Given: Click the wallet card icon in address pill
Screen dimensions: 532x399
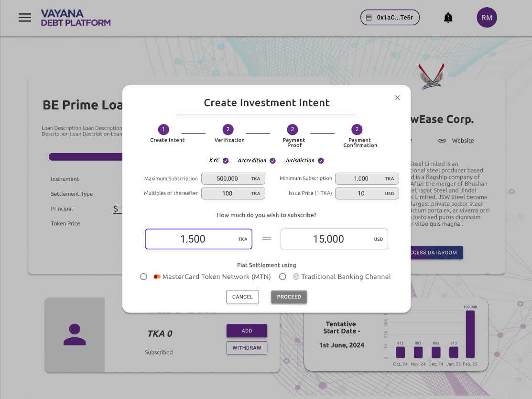Looking at the screenshot, I should click(x=369, y=17).
